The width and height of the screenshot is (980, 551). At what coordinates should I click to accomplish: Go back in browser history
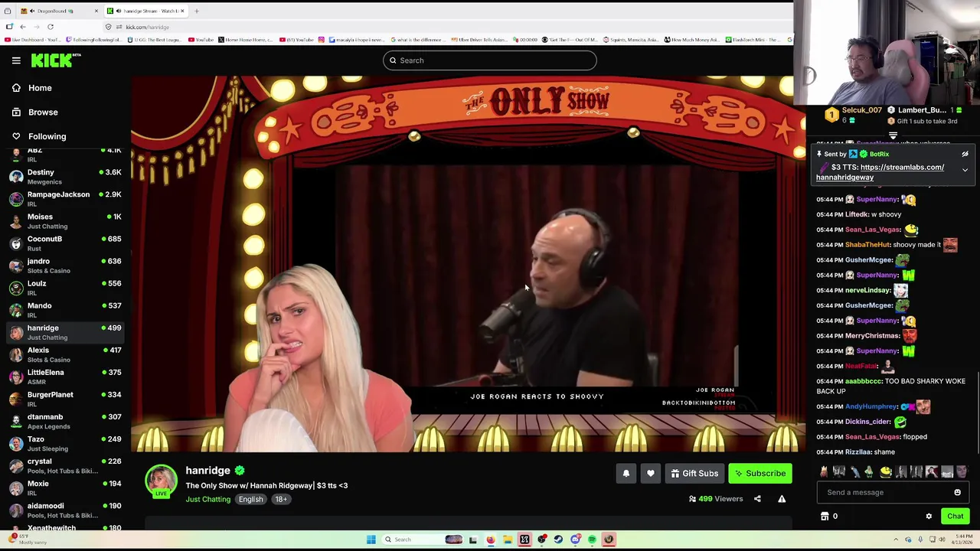pos(23,27)
